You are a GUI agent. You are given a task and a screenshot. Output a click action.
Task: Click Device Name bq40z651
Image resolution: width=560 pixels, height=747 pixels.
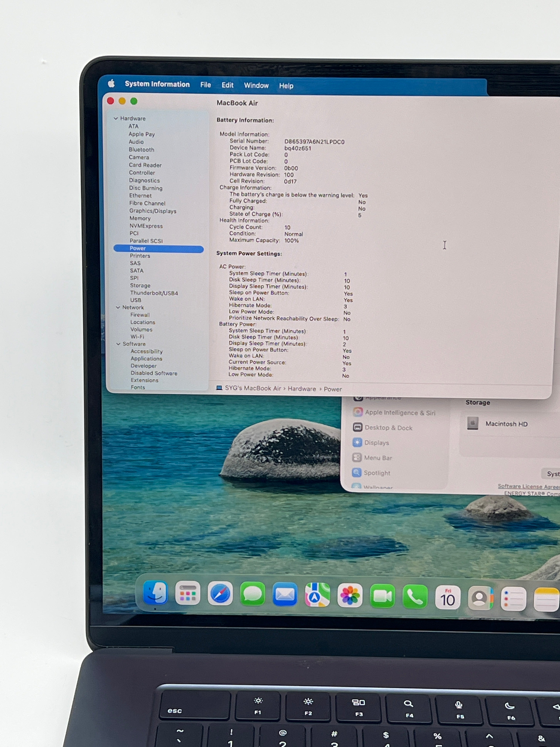(x=297, y=148)
